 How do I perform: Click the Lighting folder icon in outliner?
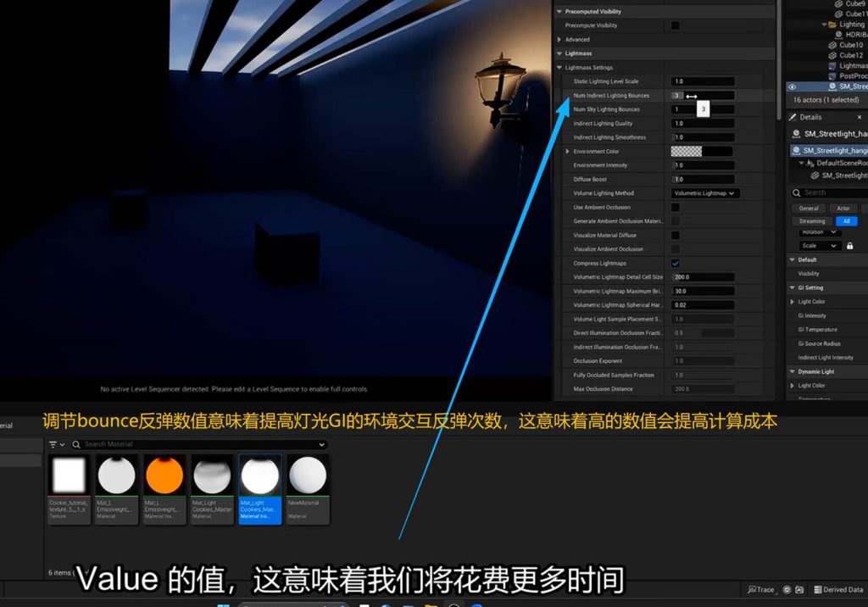[832, 25]
